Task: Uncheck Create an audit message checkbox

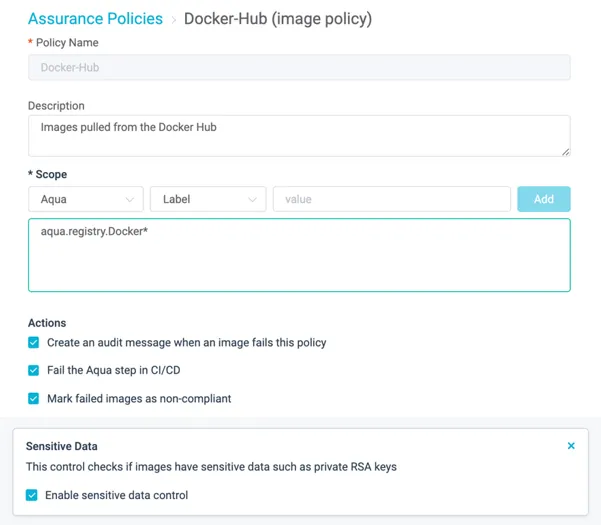Action: pyautogui.click(x=33, y=342)
